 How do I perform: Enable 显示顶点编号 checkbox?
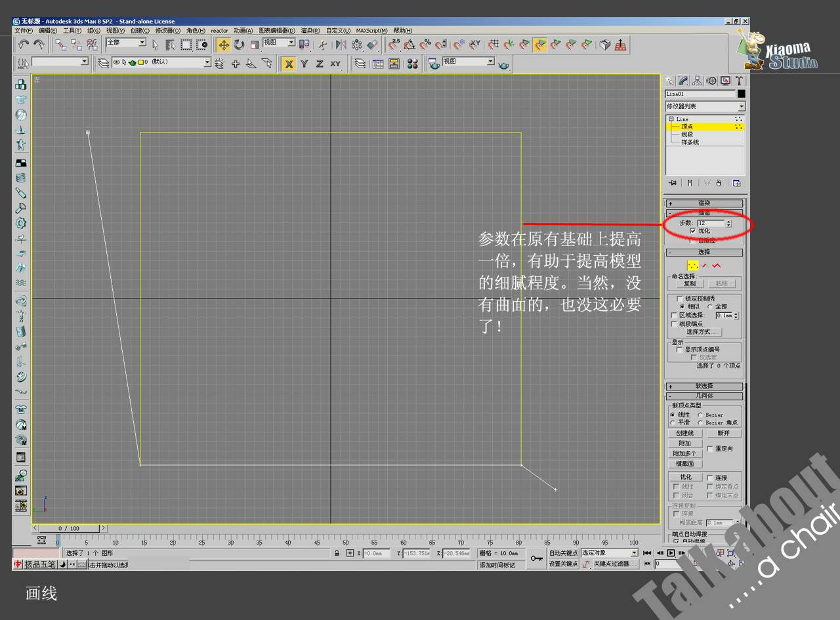680,350
